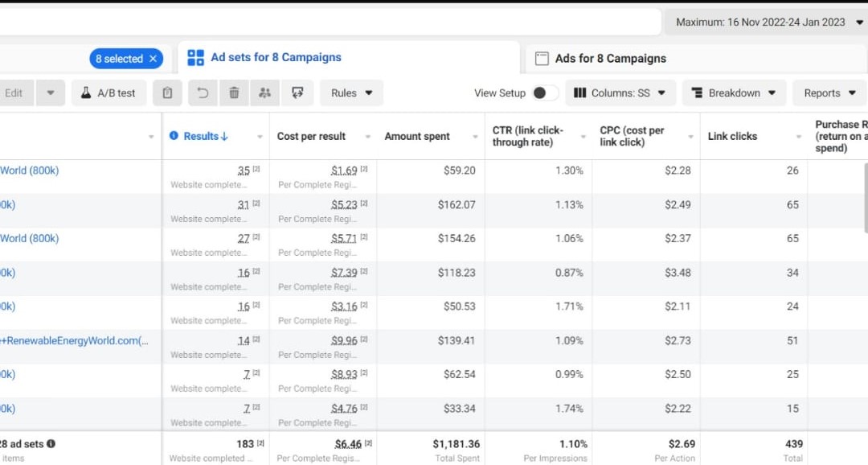Image resolution: width=868 pixels, height=465 pixels.
Task: Open the date range selector
Action: (768, 23)
